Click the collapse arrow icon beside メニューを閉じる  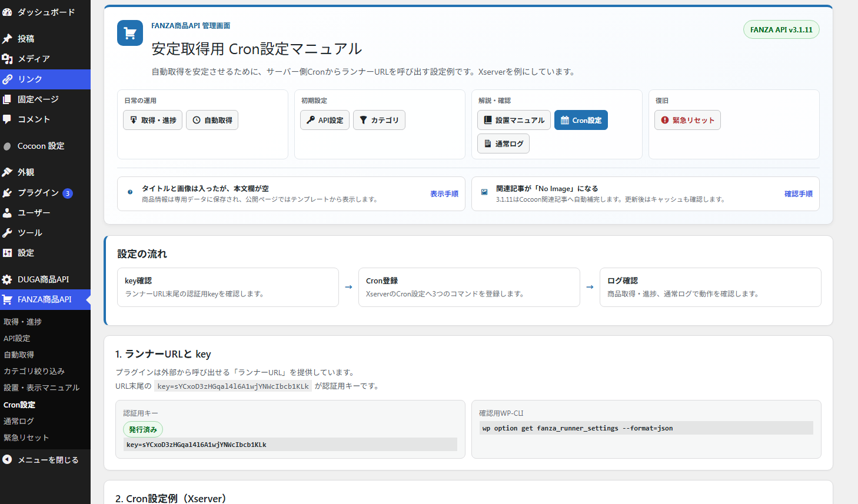pyautogui.click(x=7, y=460)
